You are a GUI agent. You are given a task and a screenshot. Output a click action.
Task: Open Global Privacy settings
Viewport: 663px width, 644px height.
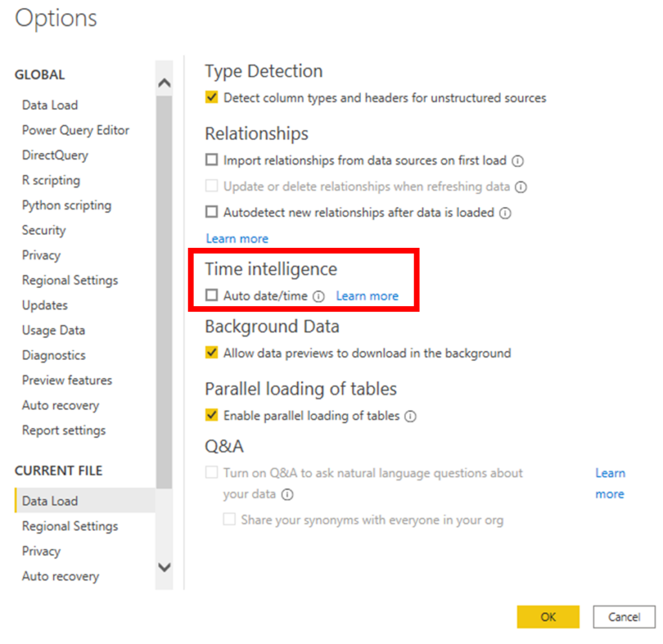click(41, 255)
